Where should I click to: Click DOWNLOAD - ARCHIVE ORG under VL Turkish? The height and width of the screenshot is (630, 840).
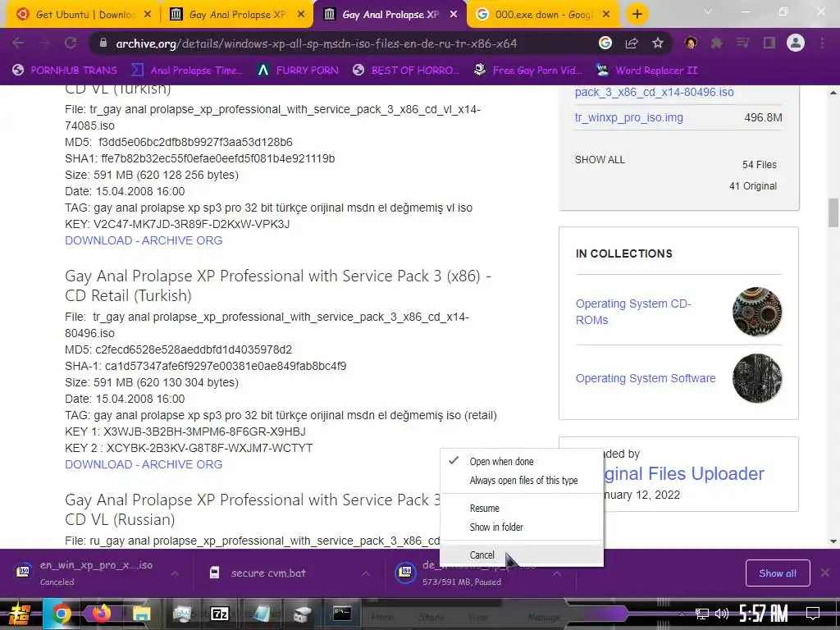click(x=144, y=240)
